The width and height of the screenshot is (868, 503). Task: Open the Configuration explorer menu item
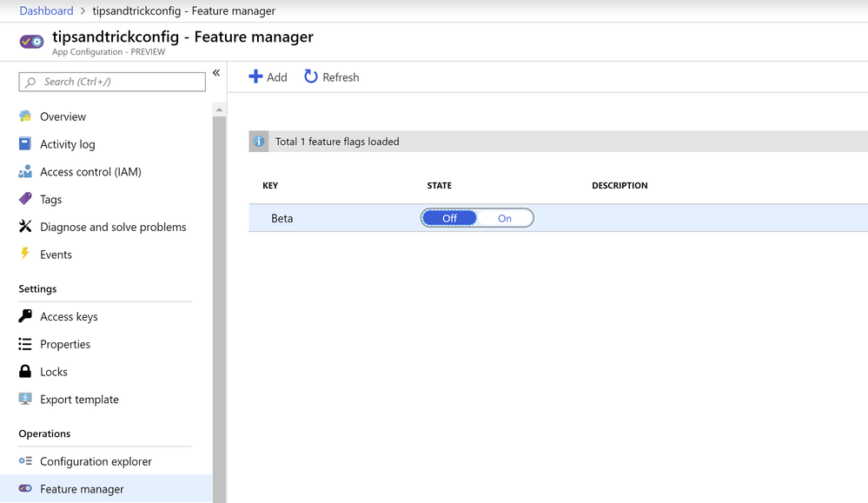(x=96, y=461)
